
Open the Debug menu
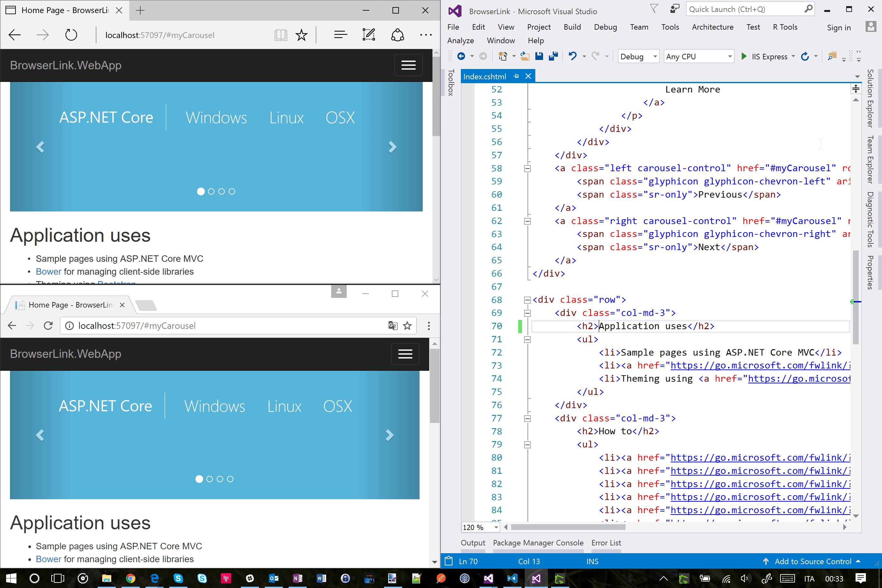point(604,27)
